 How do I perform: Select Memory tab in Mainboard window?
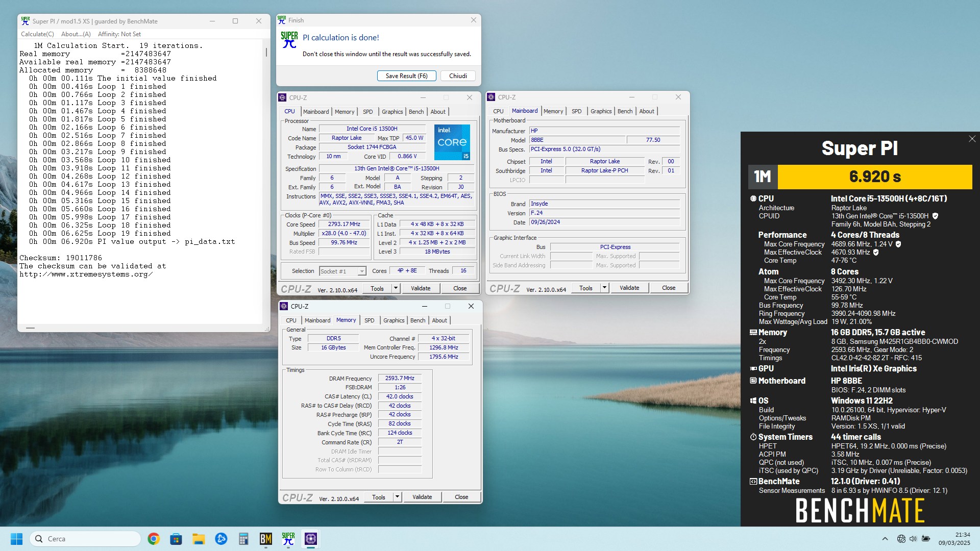(x=553, y=111)
